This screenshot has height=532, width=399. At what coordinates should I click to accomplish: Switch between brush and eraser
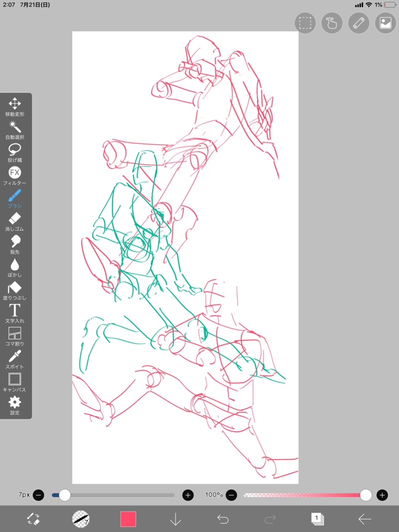tap(33, 519)
